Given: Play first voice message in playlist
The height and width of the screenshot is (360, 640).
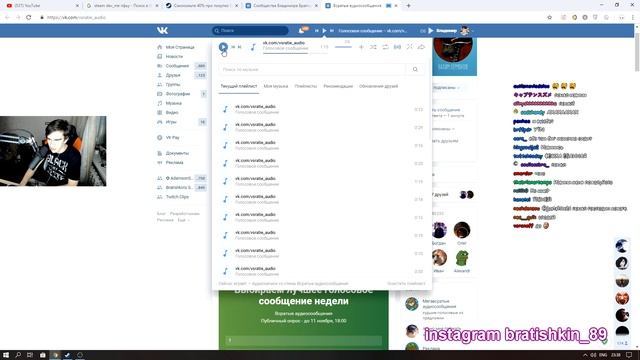Looking at the screenshot, I should (x=322, y=109).
